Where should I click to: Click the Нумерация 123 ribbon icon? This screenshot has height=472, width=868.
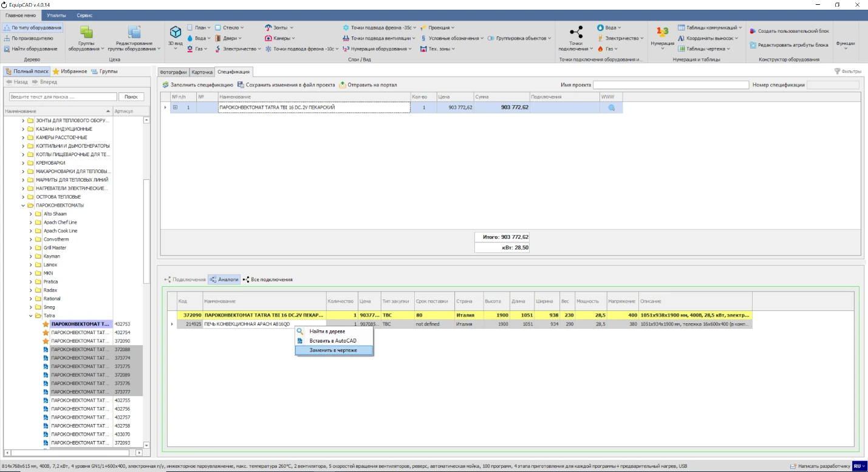point(662,36)
